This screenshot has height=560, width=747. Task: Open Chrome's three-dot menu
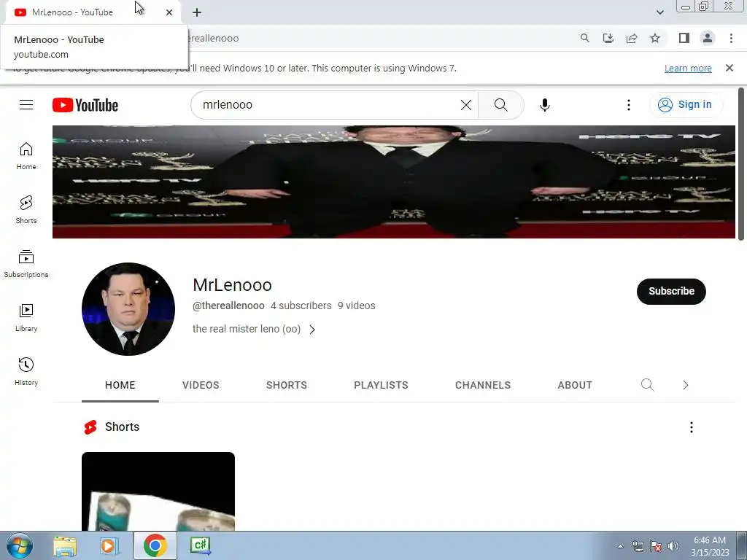click(x=731, y=38)
